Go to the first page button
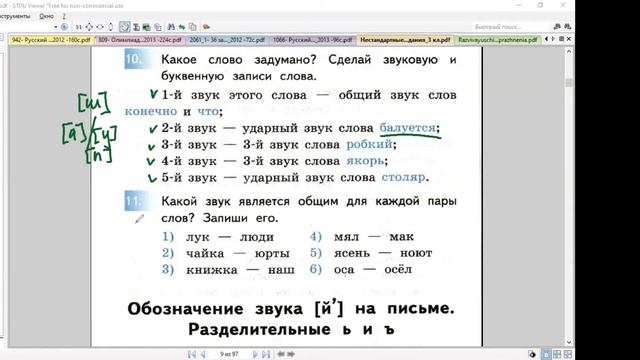This screenshot has width=640, height=360. (x=192, y=354)
